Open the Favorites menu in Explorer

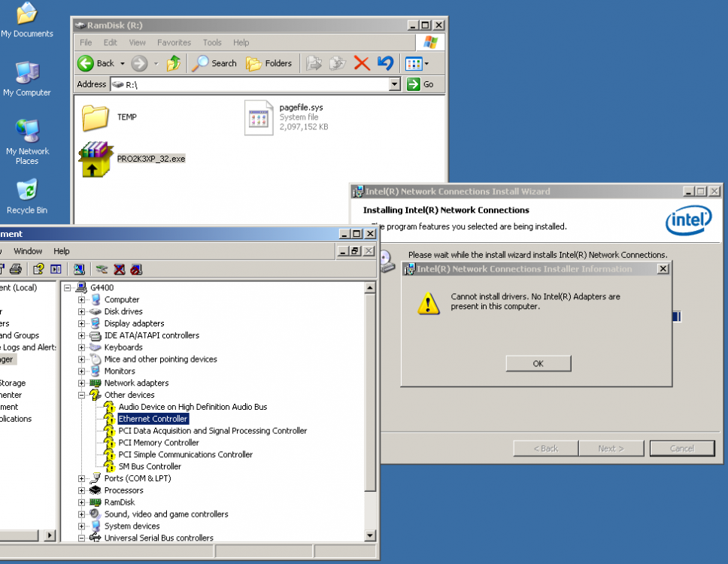174,43
